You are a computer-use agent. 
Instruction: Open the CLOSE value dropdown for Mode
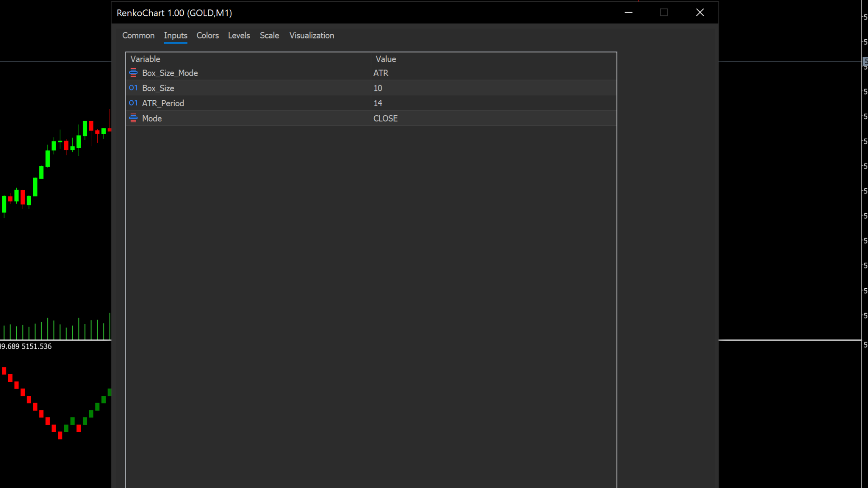coord(493,118)
